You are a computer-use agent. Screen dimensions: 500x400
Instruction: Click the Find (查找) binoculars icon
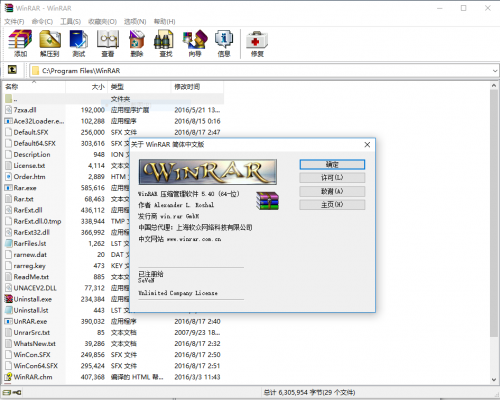(164, 39)
